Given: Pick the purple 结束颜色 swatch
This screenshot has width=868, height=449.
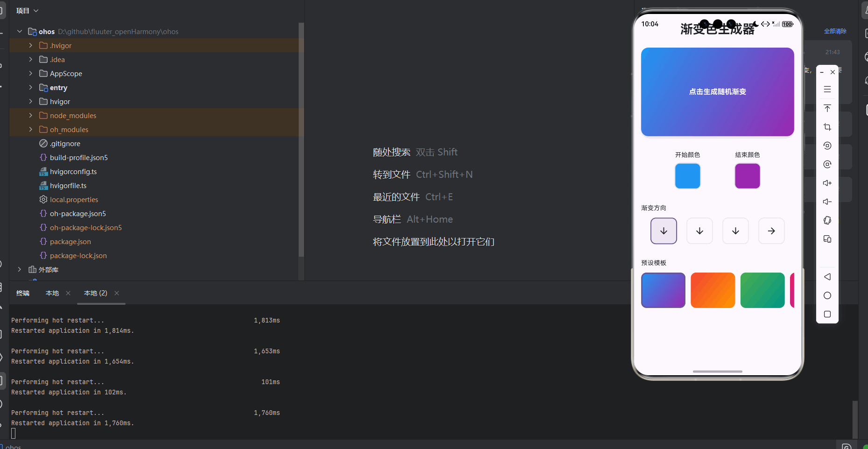Looking at the screenshot, I should coord(748,176).
